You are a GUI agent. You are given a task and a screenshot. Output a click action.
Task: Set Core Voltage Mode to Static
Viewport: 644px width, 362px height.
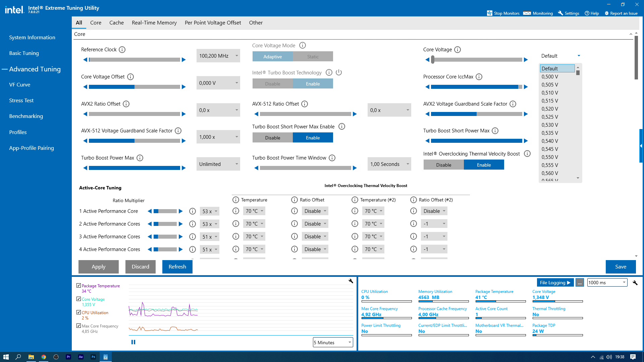pos(313,57)
